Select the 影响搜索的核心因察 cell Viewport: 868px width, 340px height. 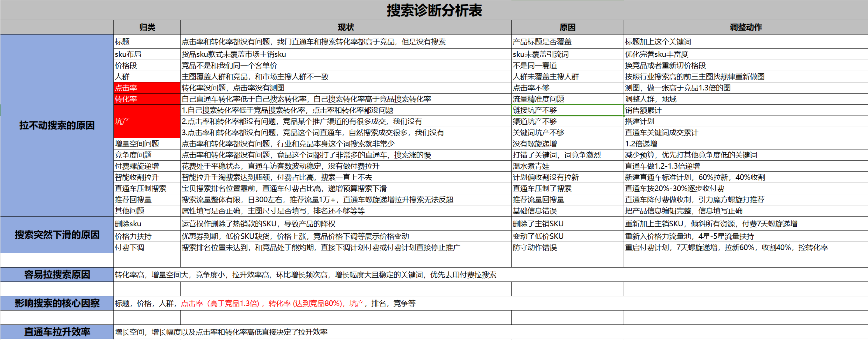[x=57, y=303]
